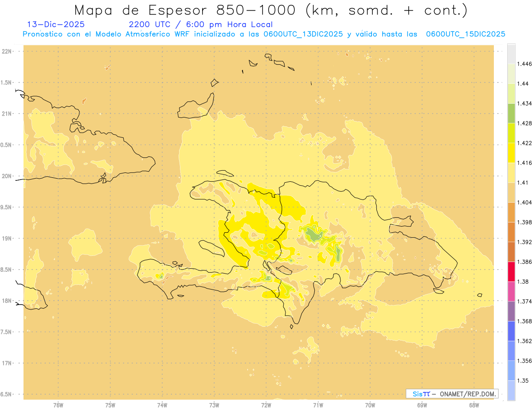Pick the orange 1.398–1.404 legend swatch
Screen dimensions: 532x411
coord(511,212)
